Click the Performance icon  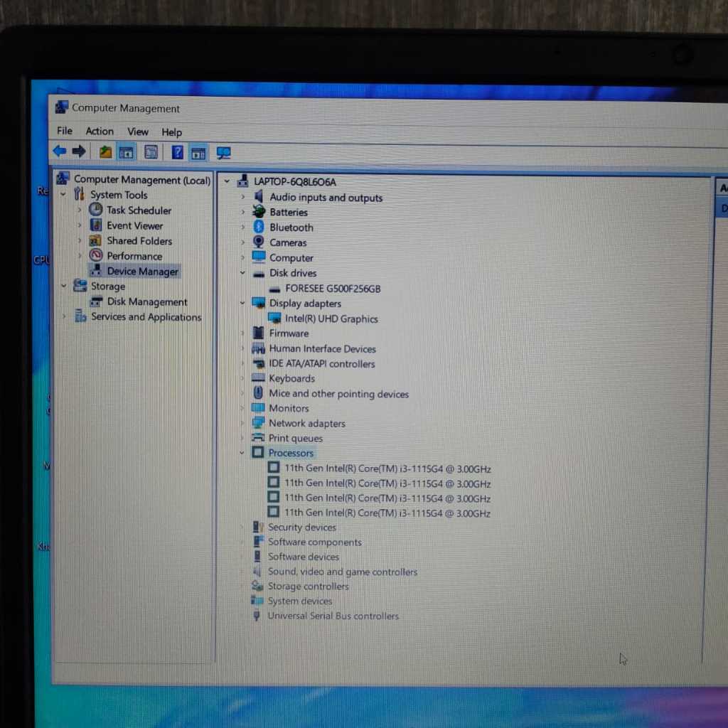pos(96,255)
